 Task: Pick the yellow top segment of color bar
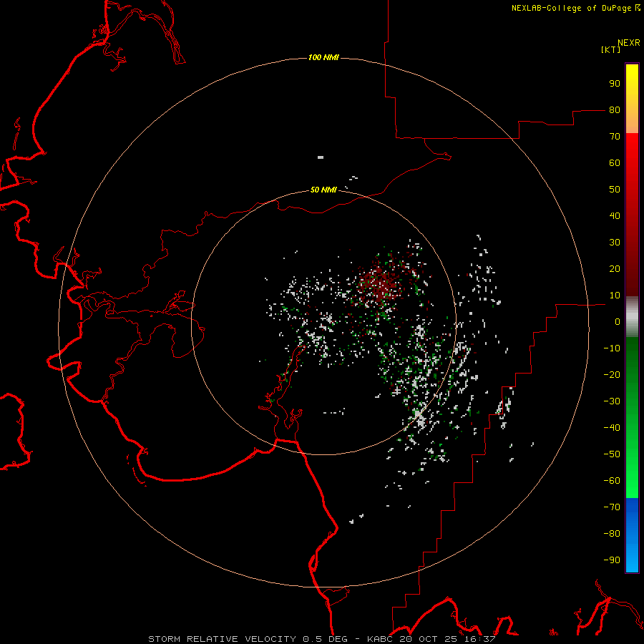coord(632,99)
